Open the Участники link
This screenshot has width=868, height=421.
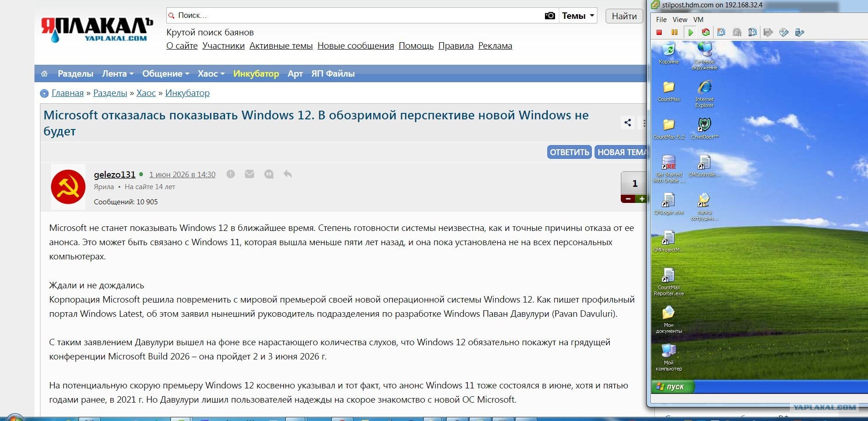tap(223, 45)
